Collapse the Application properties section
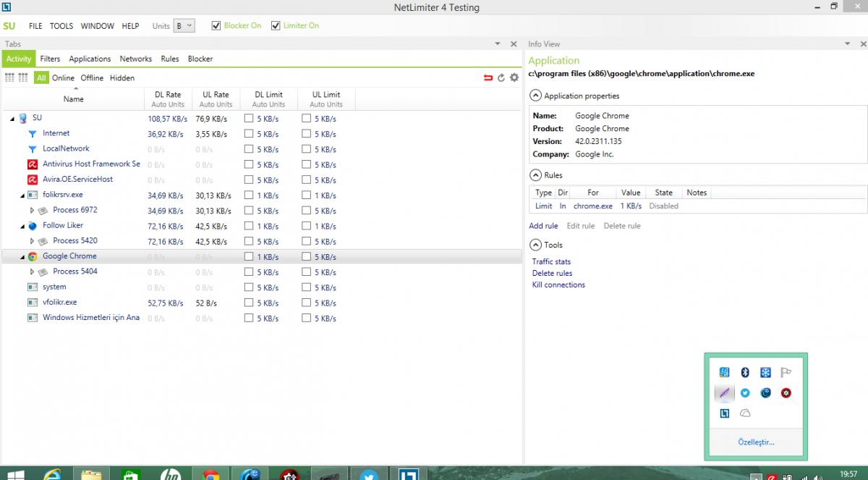 tap(535, 96)
